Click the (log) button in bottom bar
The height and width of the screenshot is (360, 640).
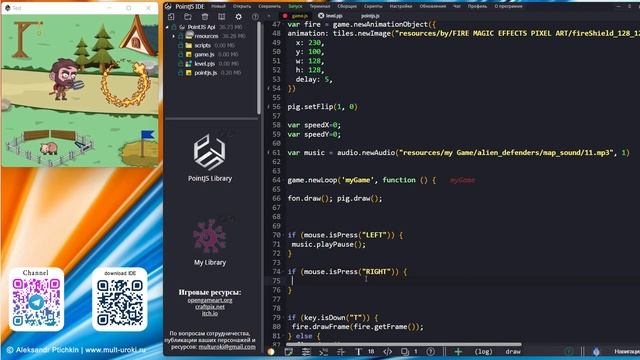[483, 351]
